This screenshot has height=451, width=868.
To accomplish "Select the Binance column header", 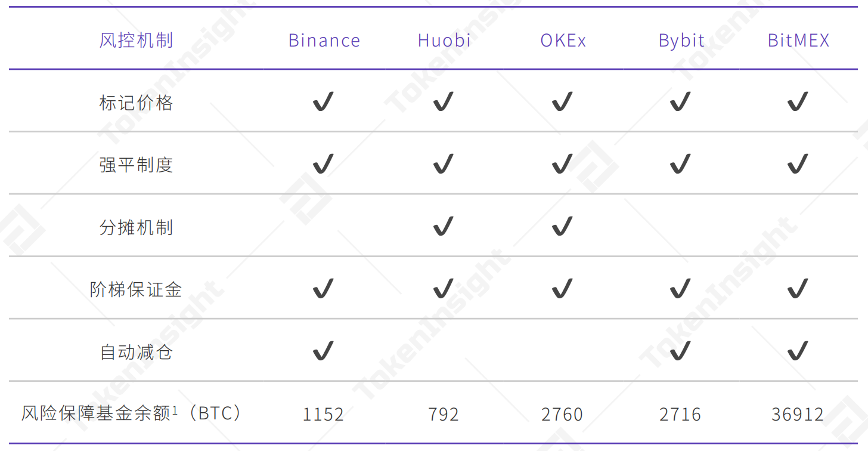I will click(324, 41).
